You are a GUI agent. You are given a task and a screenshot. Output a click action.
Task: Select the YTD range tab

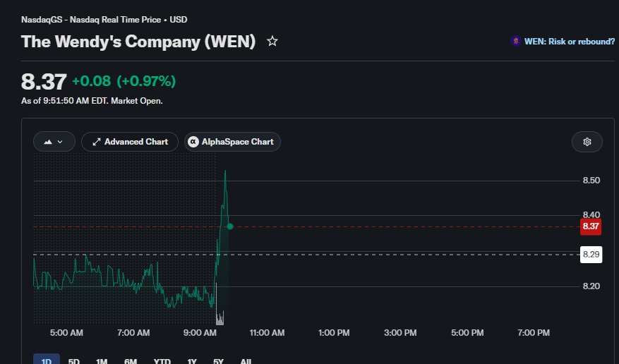162,360
